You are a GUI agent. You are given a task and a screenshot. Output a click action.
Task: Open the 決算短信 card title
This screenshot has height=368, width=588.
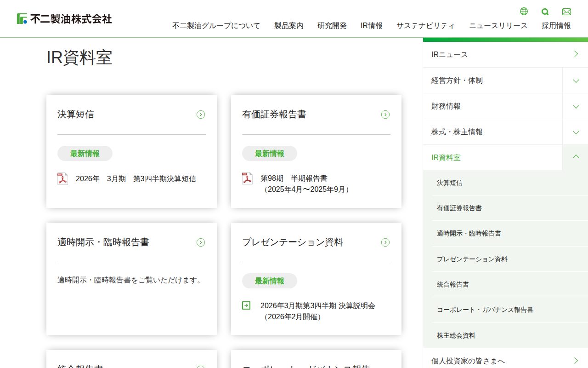point(76,115)
